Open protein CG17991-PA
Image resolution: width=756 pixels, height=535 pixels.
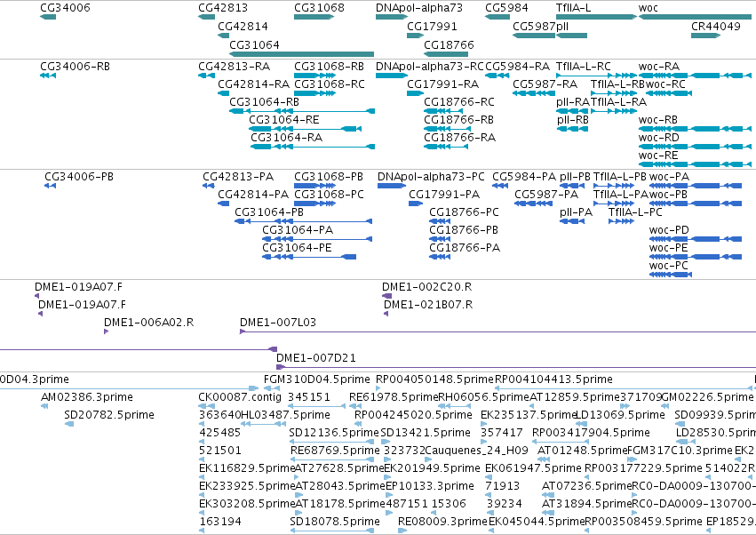click(x=444, y=195)
